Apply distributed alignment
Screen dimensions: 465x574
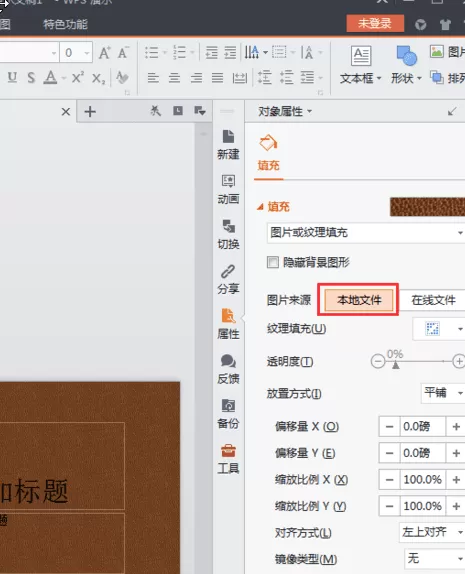(239, 78)
